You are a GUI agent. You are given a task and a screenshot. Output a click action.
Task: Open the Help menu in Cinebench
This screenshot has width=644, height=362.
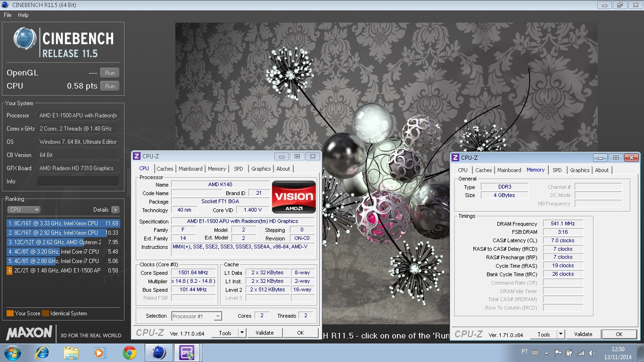(x=23, y=15)
